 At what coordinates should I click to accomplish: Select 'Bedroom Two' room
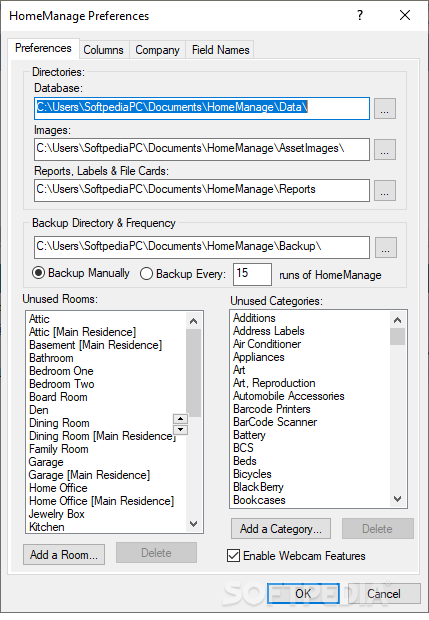(62, 384)
